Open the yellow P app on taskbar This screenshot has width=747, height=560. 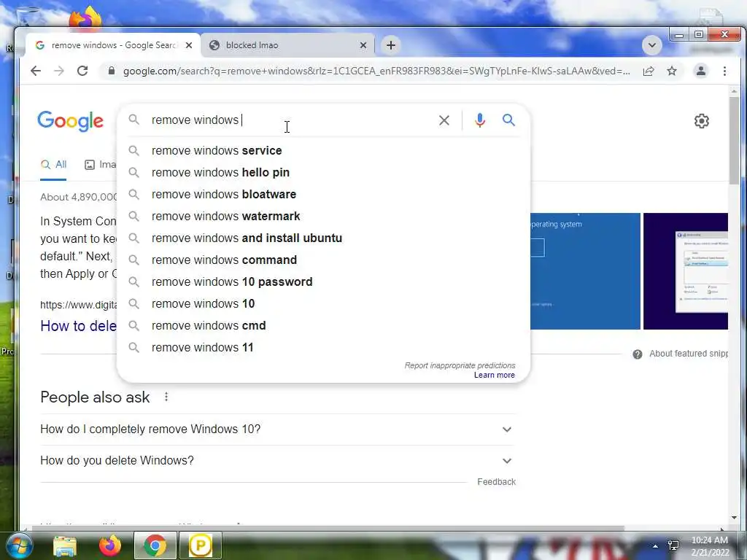(200, 545)
